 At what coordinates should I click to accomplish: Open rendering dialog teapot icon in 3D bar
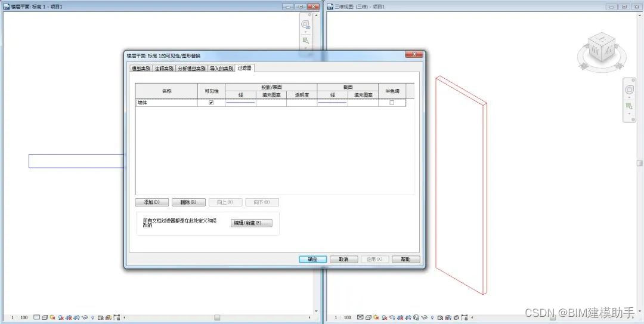coord(392,317)
